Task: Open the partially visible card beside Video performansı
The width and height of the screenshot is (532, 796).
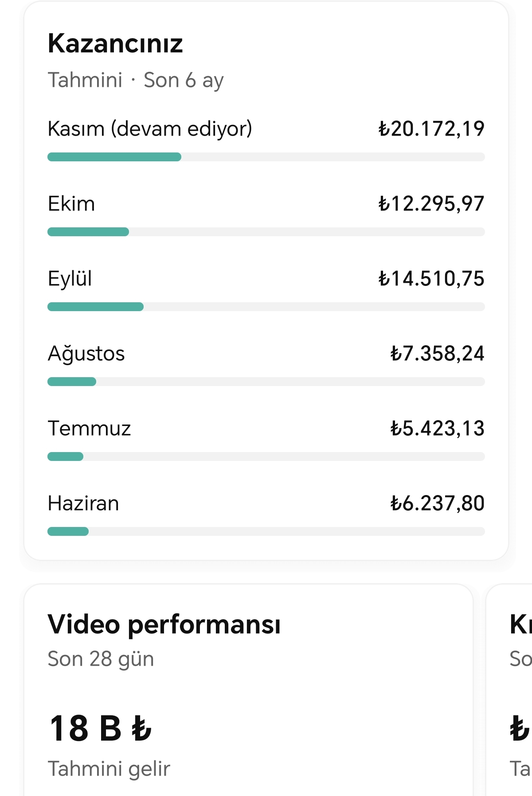Action: [x=509, y=690]
